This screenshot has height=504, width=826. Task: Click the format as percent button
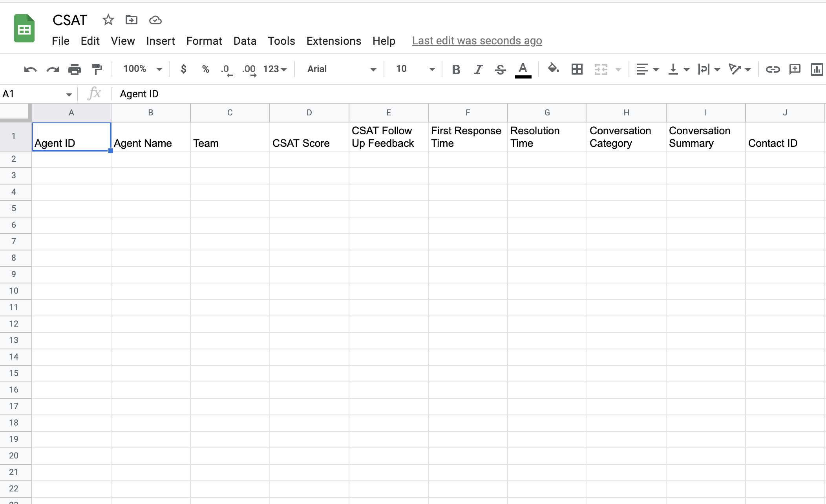(205, 69)
